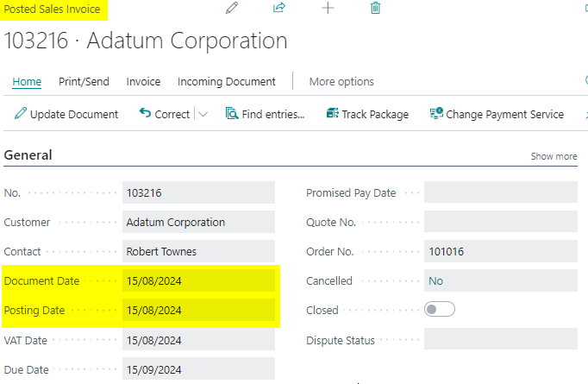Expand More options menu
The width and height of the screenshot is (588, 384).
click(341, 82)
